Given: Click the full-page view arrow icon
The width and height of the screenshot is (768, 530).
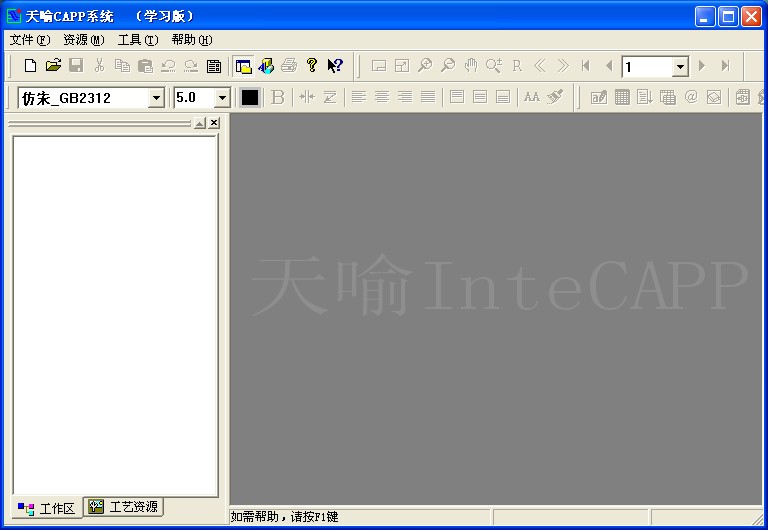Looking at the screenshot, I should (402, 66).
